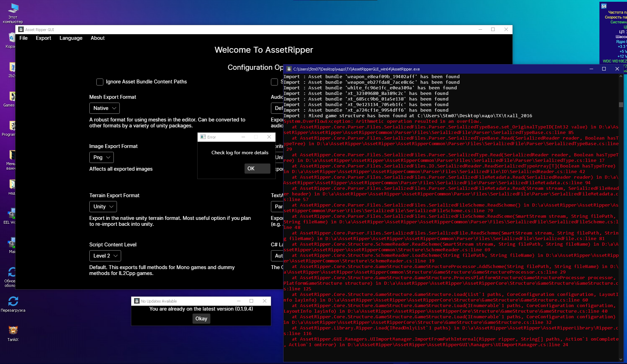Minimize the Asset Ripper GUI window
The image size is (627, 364).
480,29
